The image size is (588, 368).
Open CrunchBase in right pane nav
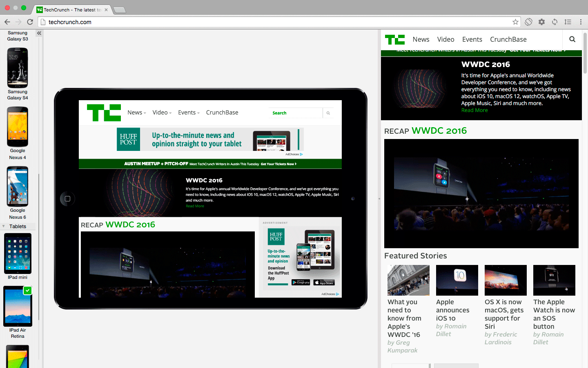click(x=508, y=39)
